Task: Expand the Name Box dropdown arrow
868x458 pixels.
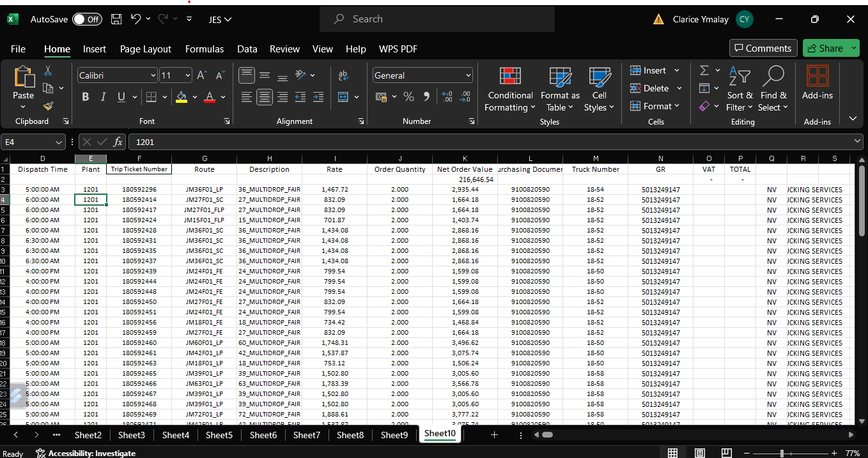Action: (59, 142)
